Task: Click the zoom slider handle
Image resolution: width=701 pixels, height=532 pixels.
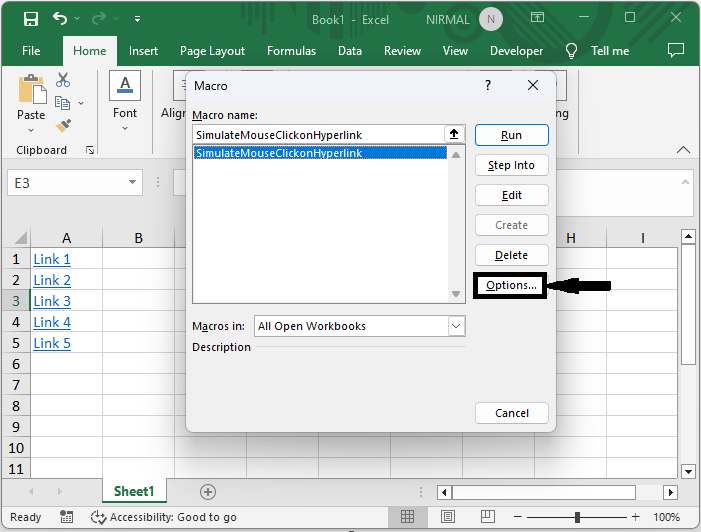Action: 577,517
